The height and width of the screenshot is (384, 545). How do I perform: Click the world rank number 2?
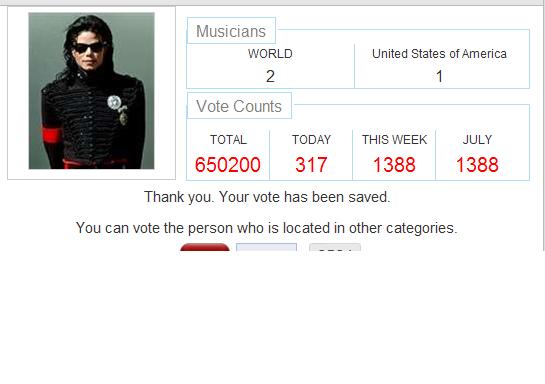[x=270, y=76]
